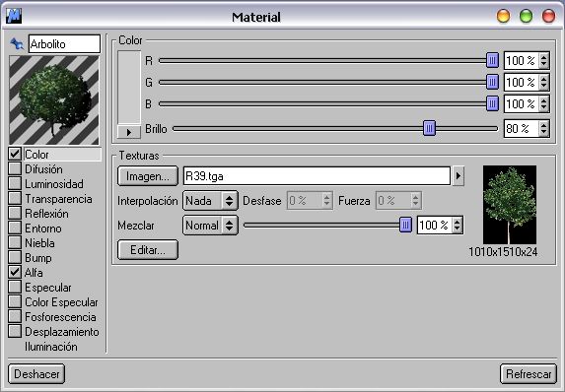Click the Brillo 80 % value field
The width and height of the screenshot is (565, 392).
[x=522, y=128]
